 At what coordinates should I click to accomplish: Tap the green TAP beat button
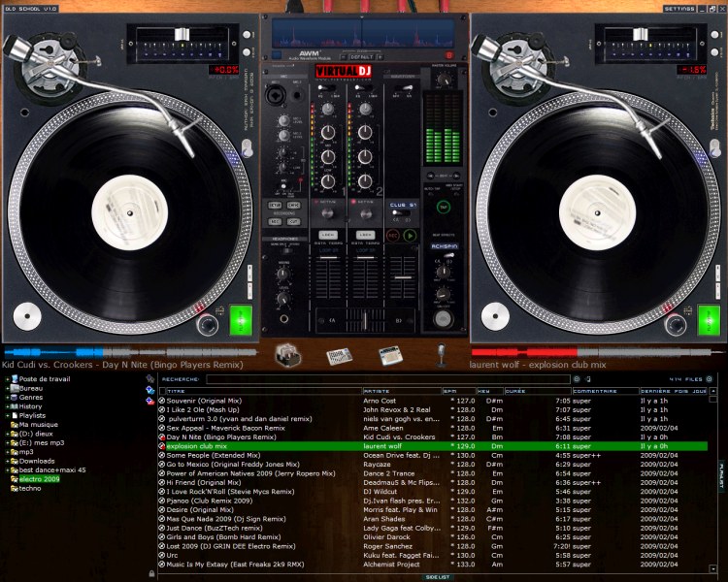[444, 207]
